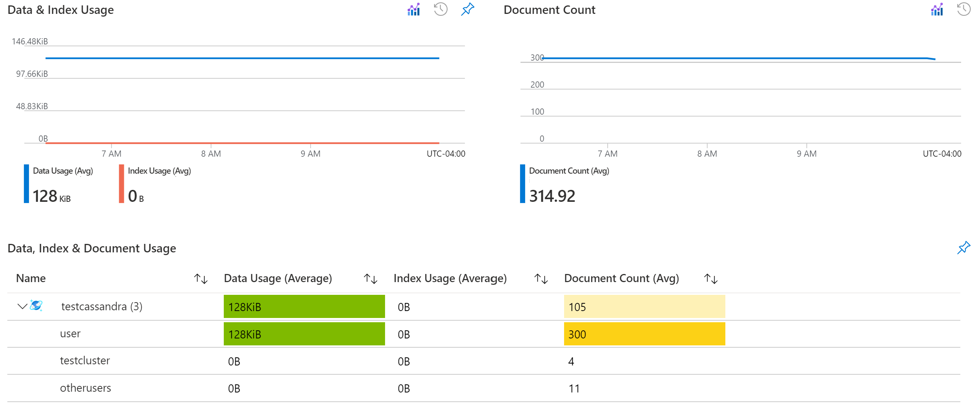Click the yellow 300 document count bar

[x=644, y=334]
